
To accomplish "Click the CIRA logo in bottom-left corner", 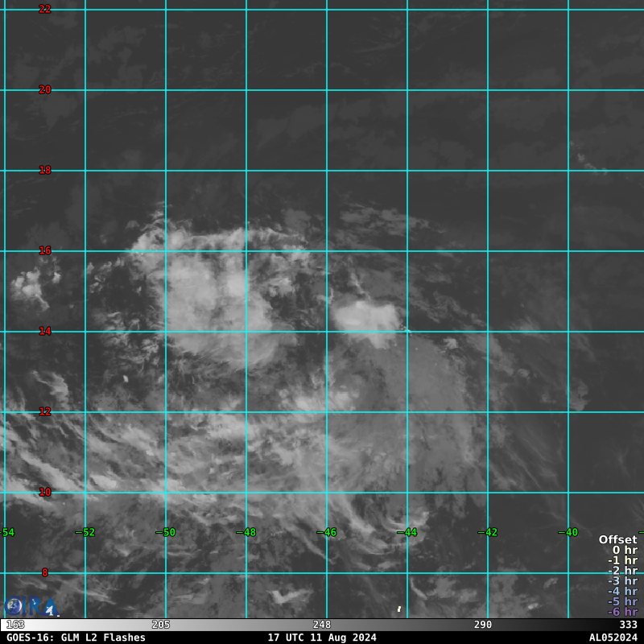I will [31, 605].
